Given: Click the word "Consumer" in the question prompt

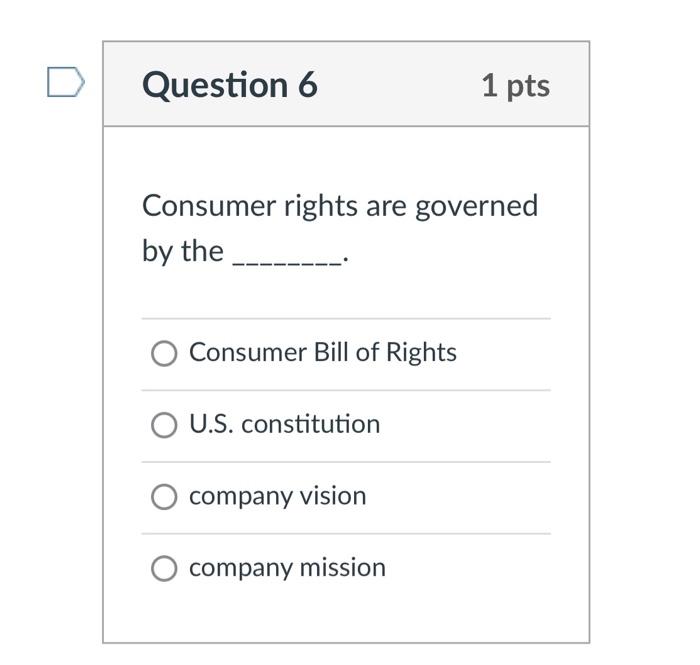Looking at the screenshot, I should [x=207, y=206].
